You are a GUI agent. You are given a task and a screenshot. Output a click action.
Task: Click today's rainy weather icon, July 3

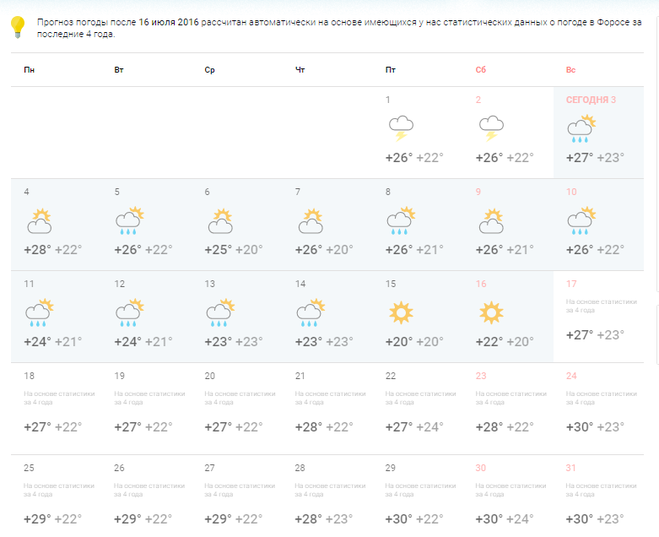[581, 127]
